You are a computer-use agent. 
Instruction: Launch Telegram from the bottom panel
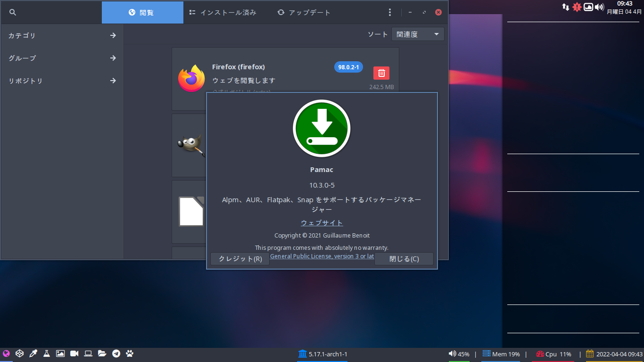click(x=116, y=353)
